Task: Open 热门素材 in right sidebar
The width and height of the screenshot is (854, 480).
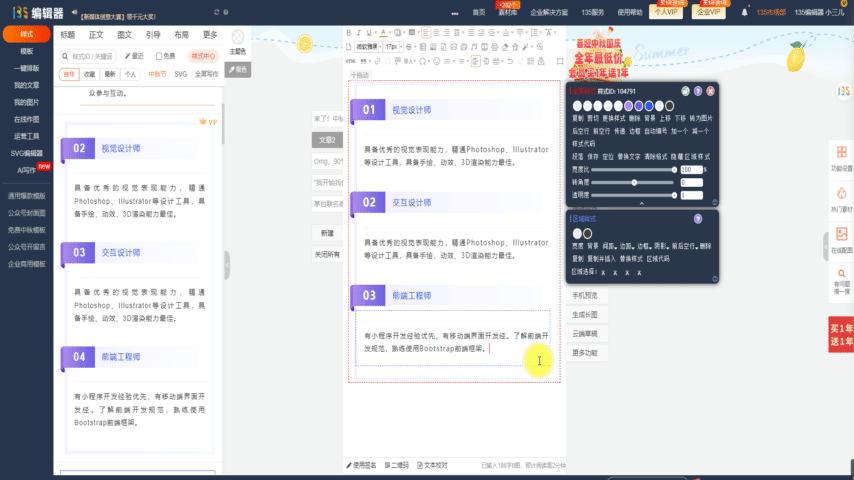Action: tap(841, 199)
